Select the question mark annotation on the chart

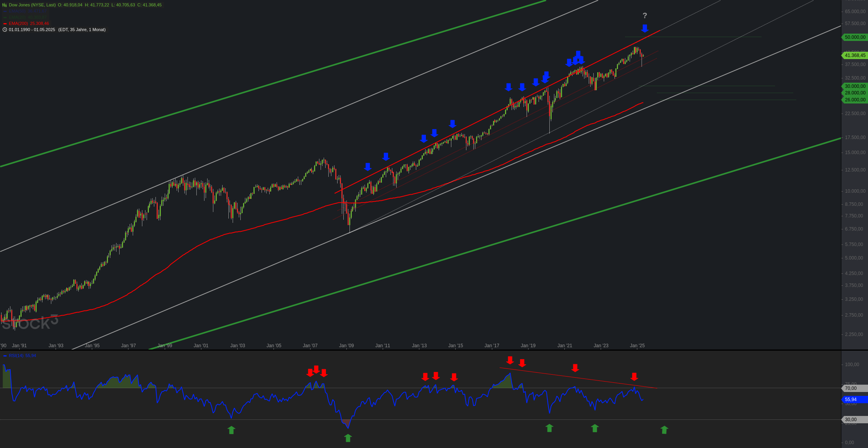tap(645, 16)
